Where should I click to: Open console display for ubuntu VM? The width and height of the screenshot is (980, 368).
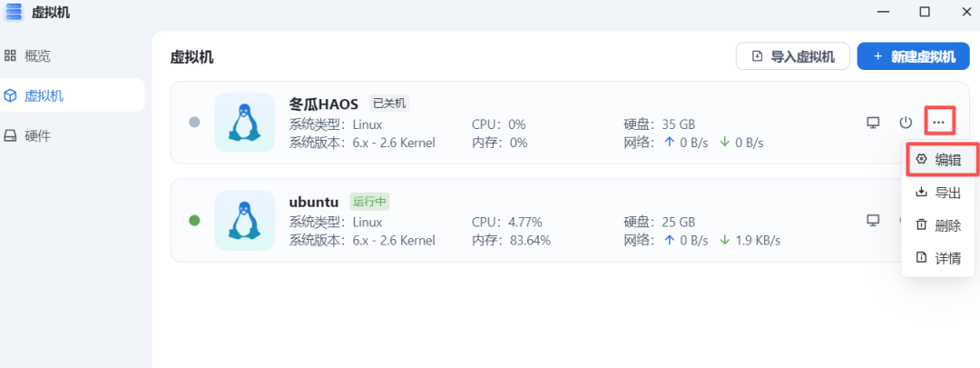(x=873, y=220)
